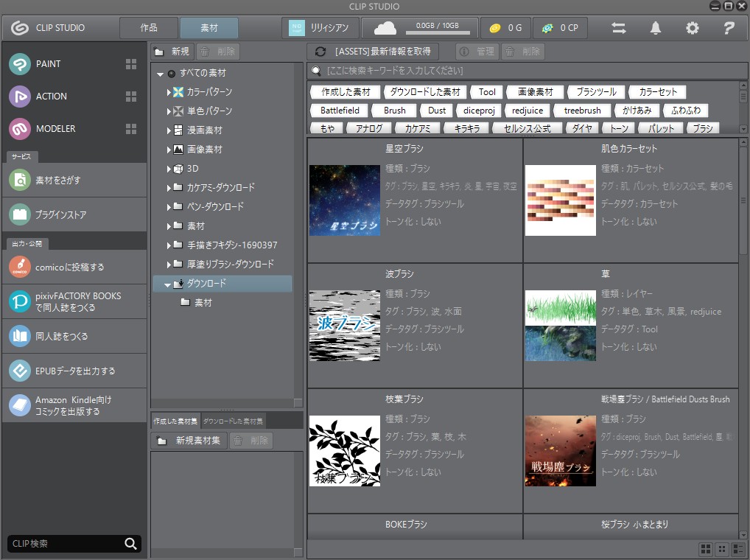
Task: Open the MODELER app icon
Action: pos(20,129)
